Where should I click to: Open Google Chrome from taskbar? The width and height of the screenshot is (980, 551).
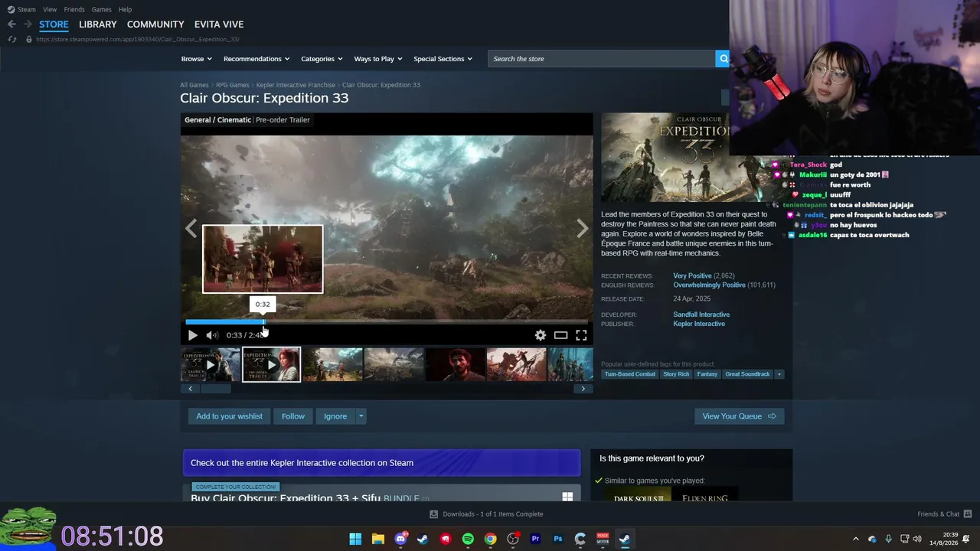tap(490, 539)
